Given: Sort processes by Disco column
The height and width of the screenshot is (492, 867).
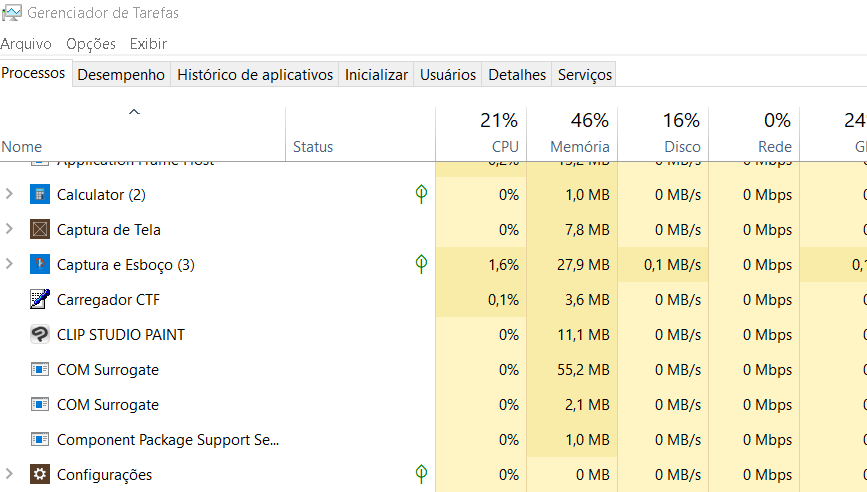Looking at the screenshot, I should [663, 134].
